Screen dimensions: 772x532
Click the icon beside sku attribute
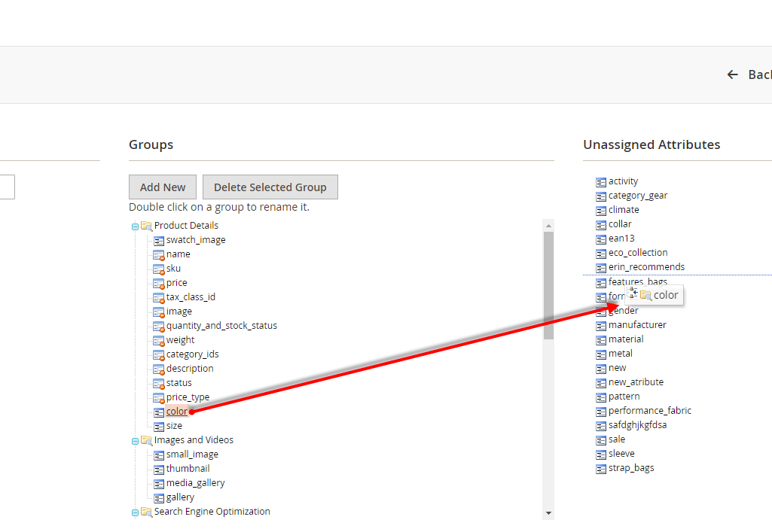coord(158,269)
